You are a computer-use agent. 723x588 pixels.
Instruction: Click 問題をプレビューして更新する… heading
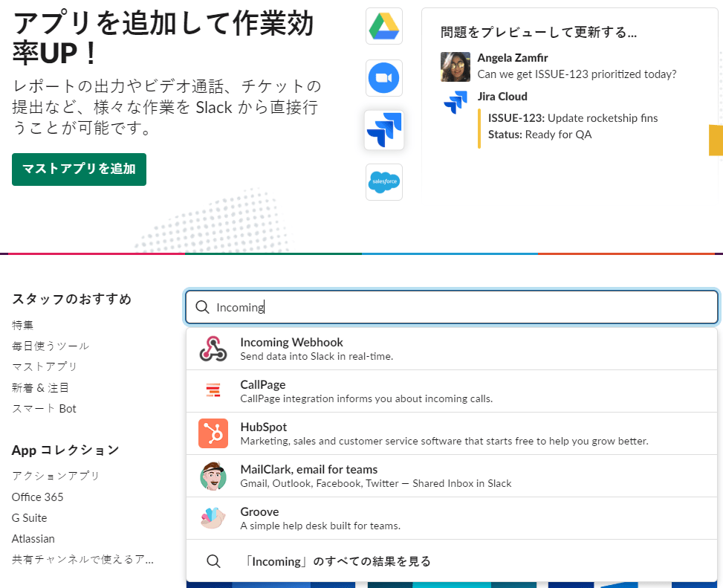pos(539,32)
